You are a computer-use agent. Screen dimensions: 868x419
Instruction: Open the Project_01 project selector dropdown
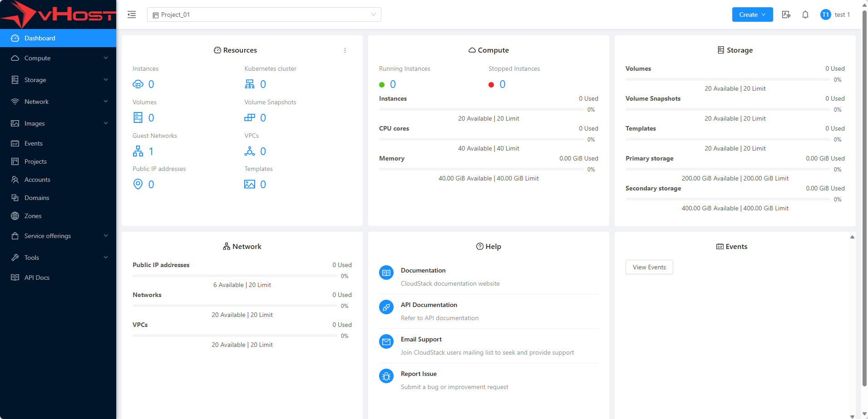click(x=264, y=15)
